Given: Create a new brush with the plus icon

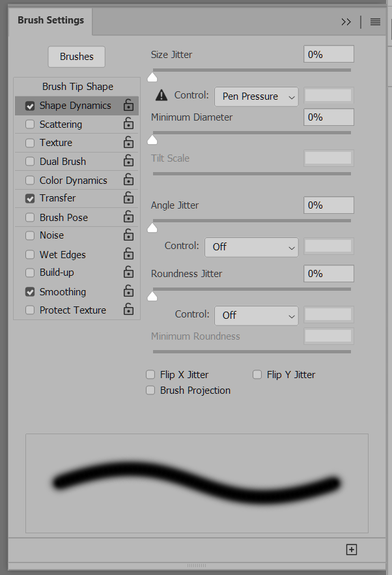Looking at the screenshot, I should tap(351, 550).
